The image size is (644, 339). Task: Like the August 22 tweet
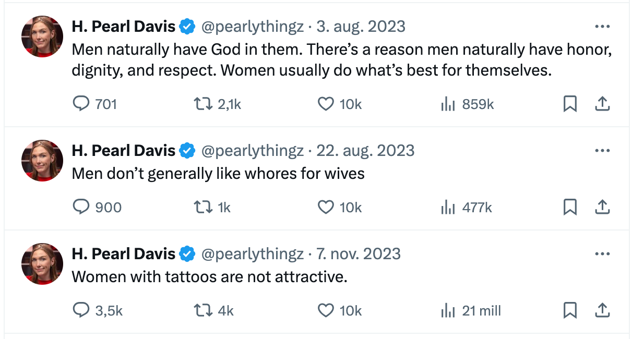tap(339, 208)
